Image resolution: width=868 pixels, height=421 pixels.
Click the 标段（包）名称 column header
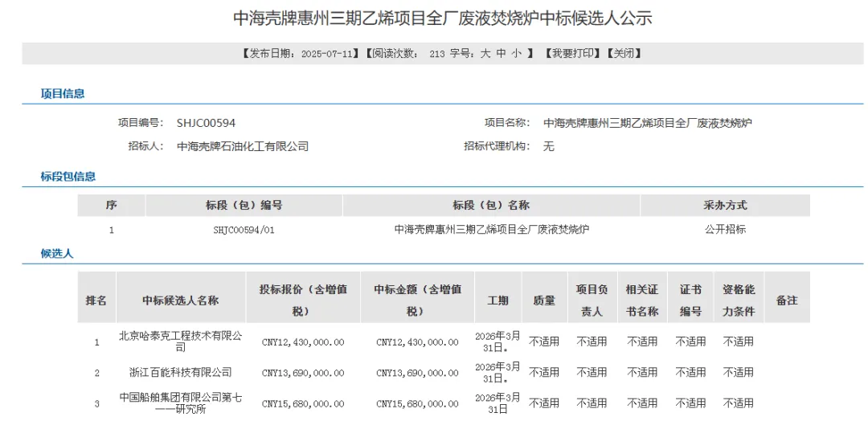(x=491, y=205)
